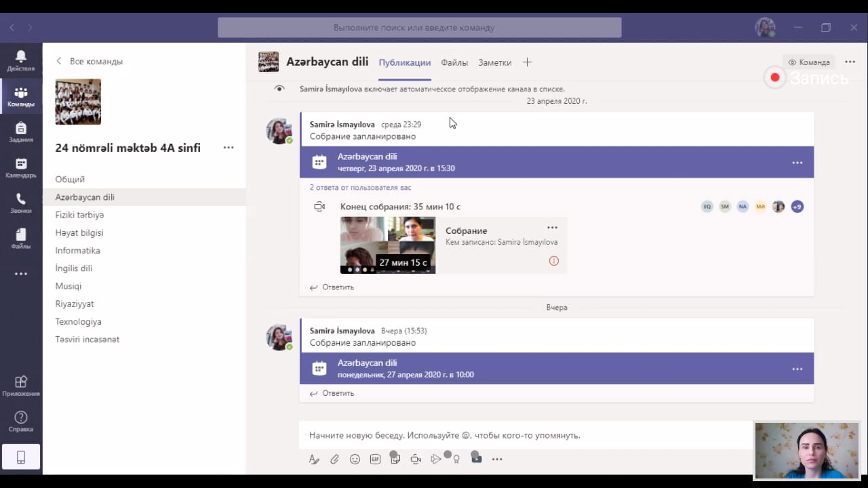Click the MƏ participant avatar

(x=761, y=207)
